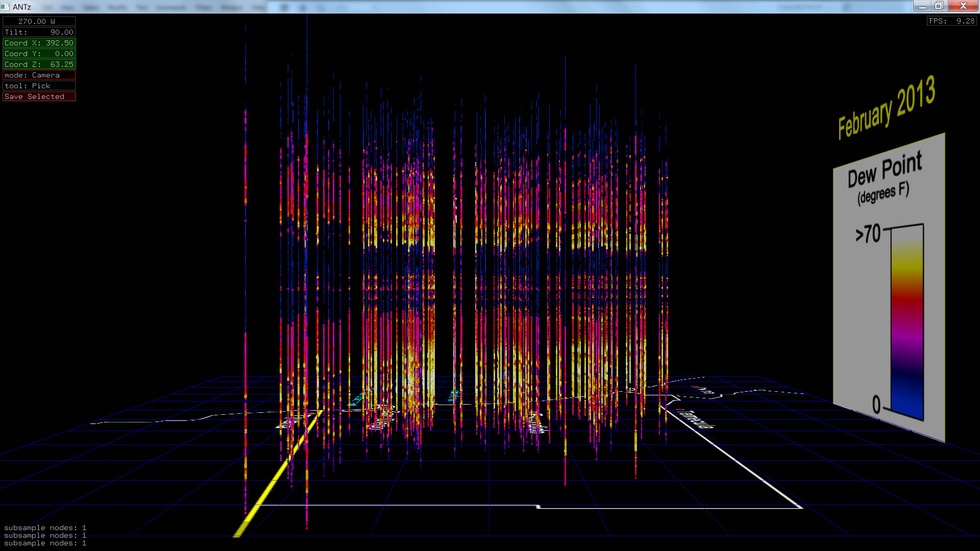Restore down the ANTz window

click(x=939, y=6)
